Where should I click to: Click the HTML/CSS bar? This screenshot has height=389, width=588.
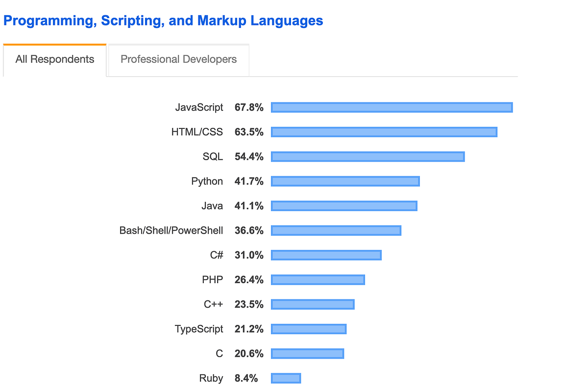click(x=385, y=131)
